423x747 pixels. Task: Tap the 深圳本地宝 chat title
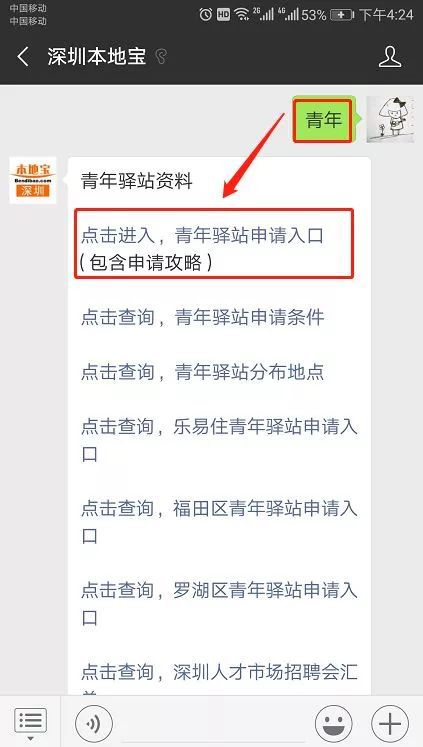coord(97,57)
